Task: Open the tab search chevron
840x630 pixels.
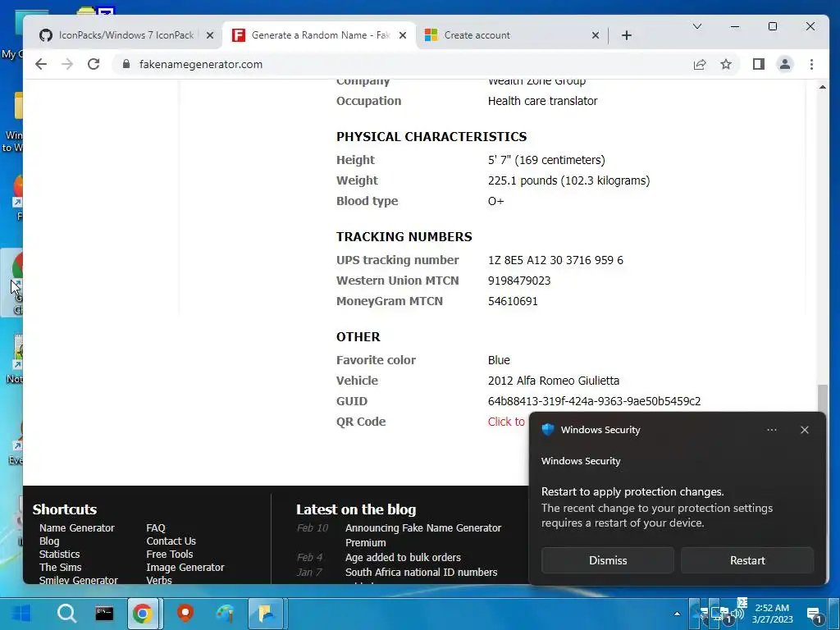Action: 697,26
